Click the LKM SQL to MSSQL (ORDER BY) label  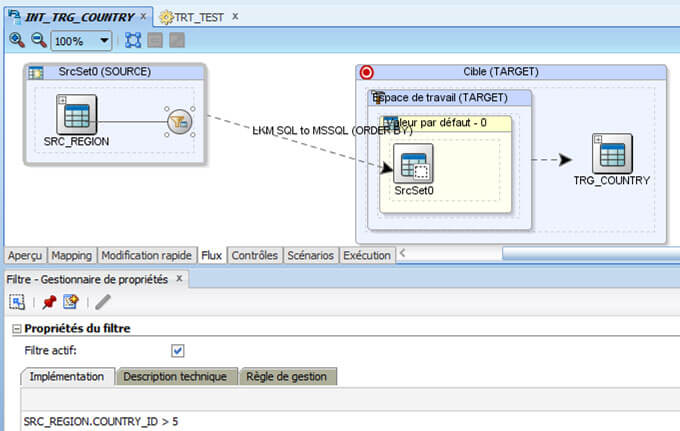click(332, 130)
